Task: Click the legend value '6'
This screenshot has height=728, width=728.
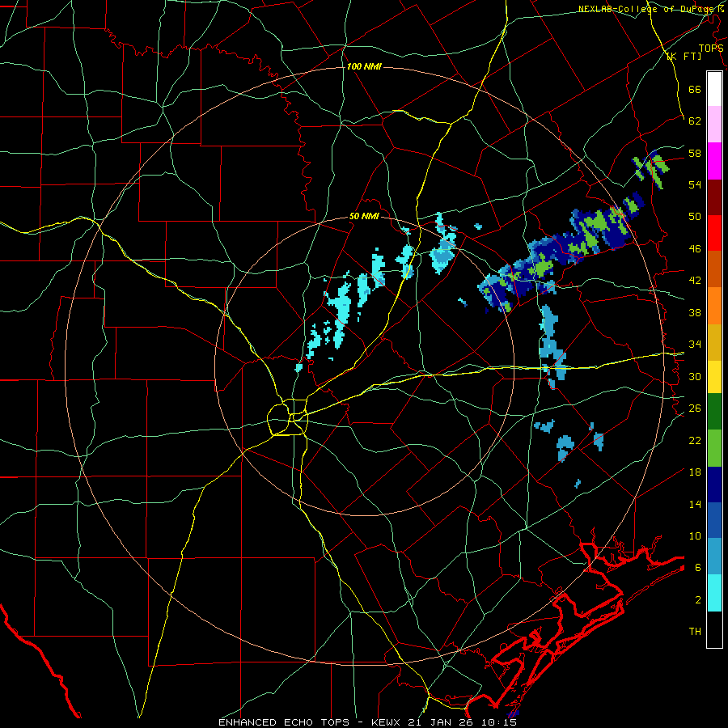Action: [698, 568]
